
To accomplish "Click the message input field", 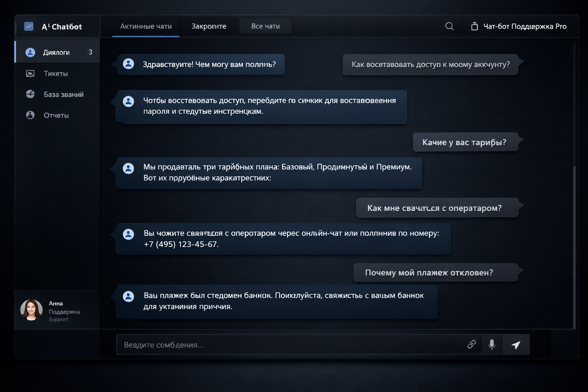I will pyautogui.click(x=291, y=345).
